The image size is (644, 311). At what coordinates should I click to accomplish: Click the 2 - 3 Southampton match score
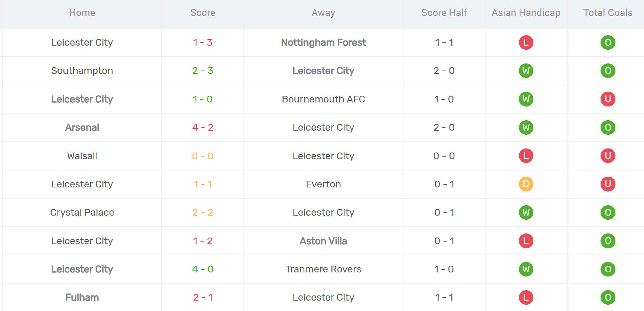203,71
